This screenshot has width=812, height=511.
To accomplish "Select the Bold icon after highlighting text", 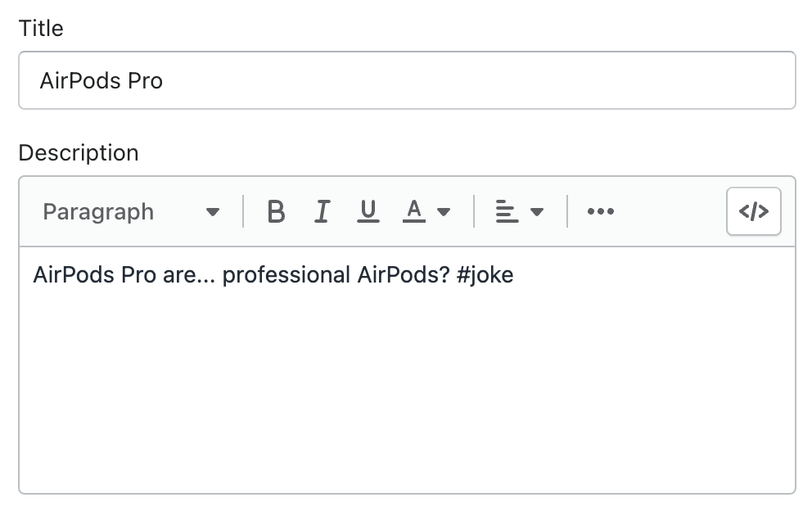I will click(x=276, y=211).
